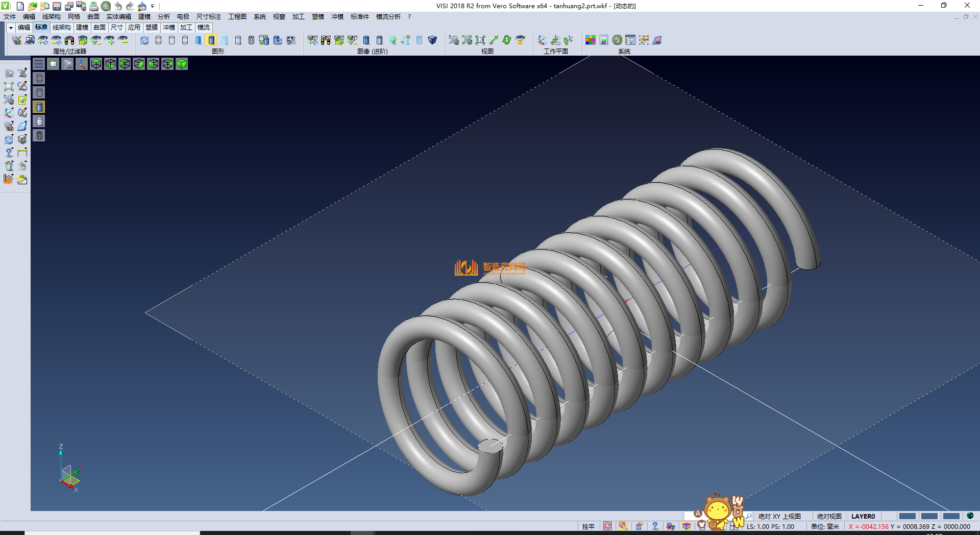
Task: Open the dropdown arrow left of 编辑 tab
Action: tap(10, 28)
